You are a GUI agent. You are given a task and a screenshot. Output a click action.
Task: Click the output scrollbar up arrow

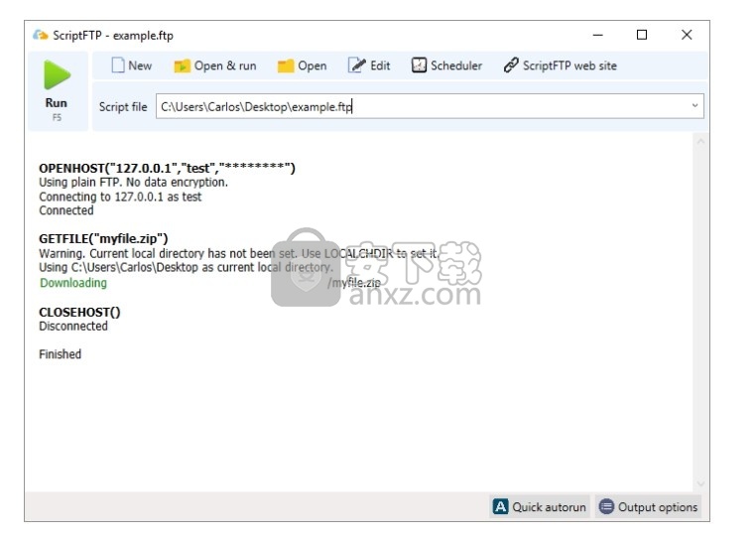pos(700,141)
